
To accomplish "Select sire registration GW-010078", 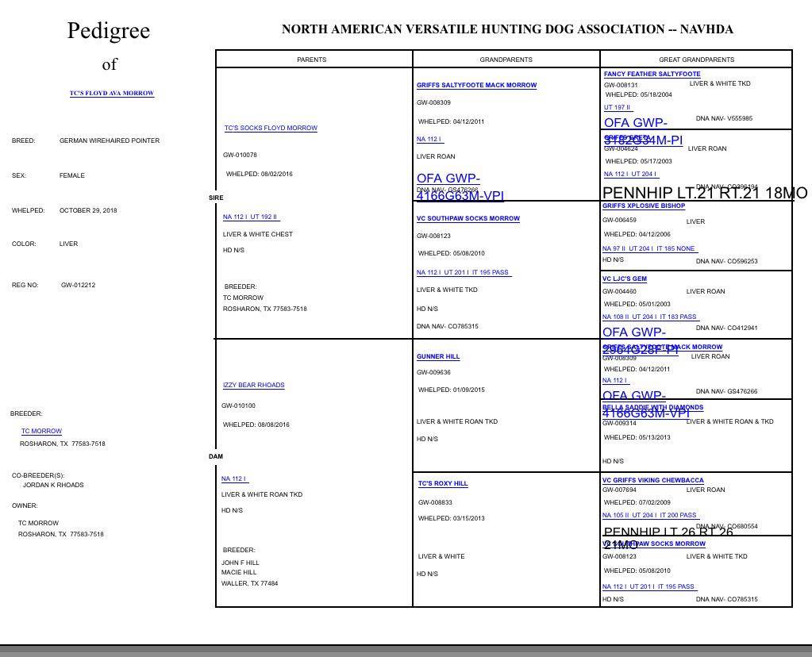I will click(240, 155).
